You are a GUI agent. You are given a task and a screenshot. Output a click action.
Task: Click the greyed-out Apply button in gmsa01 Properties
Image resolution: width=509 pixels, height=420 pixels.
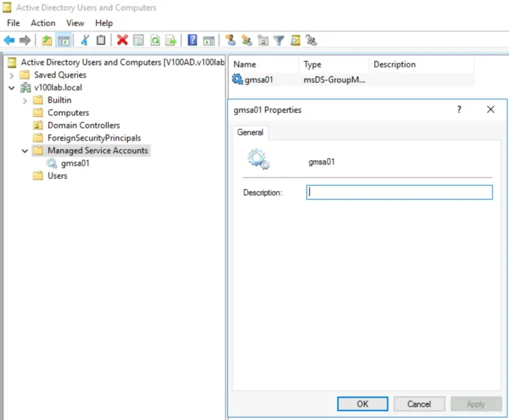(x=476, y=404)
